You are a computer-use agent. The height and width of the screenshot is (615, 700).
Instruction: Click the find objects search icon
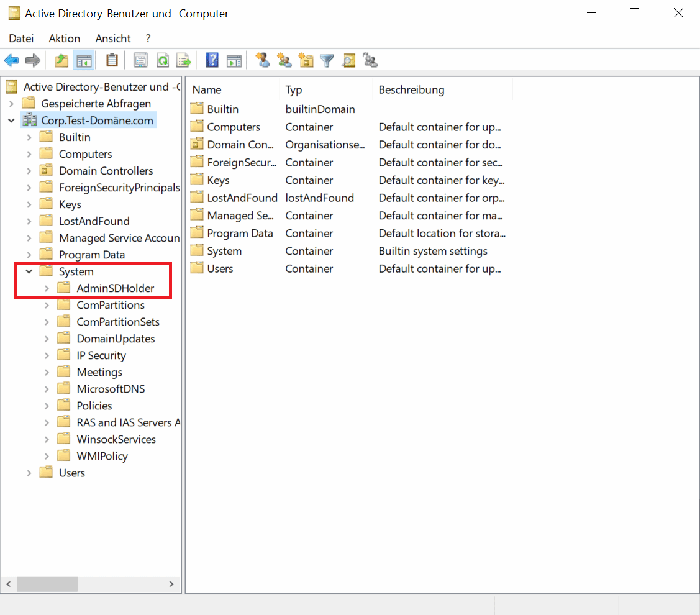pyautogui.click(x=348, y=60)
